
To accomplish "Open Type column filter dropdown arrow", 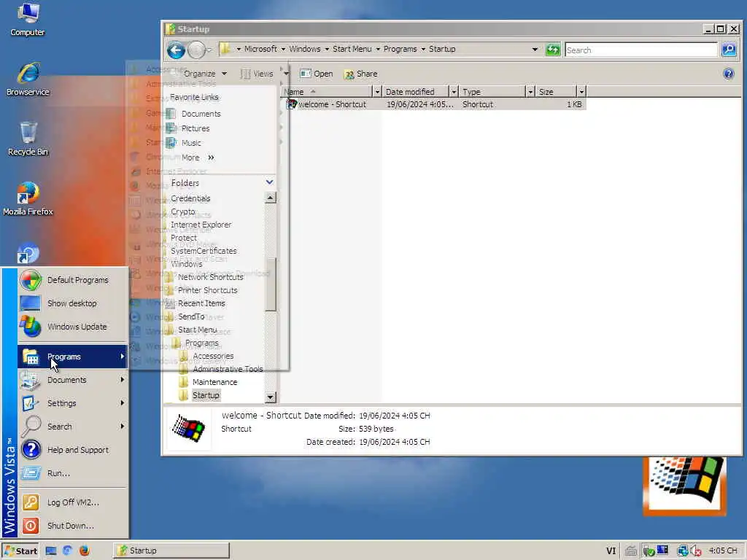I will (530, 91).
